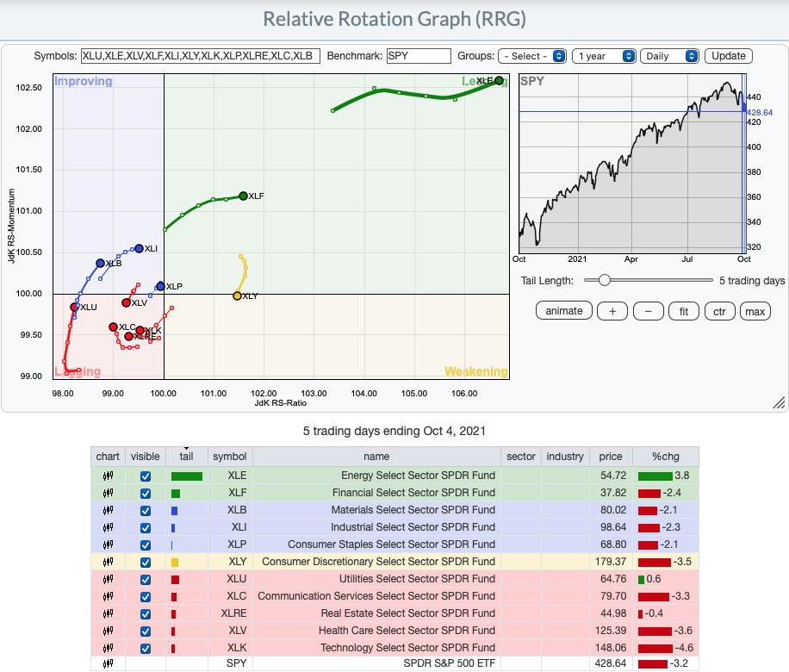Click the fit button

pyautogui.click(x=684, y=311)
